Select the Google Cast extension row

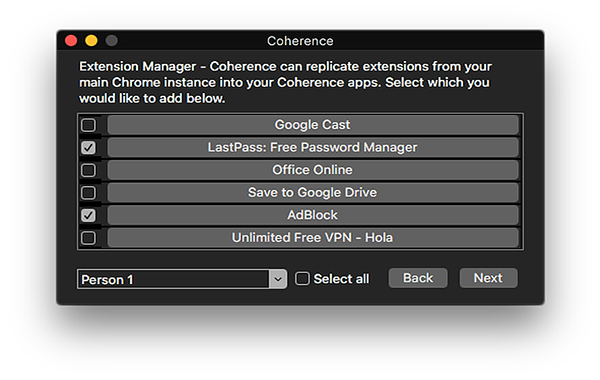[x=313, y=125]
